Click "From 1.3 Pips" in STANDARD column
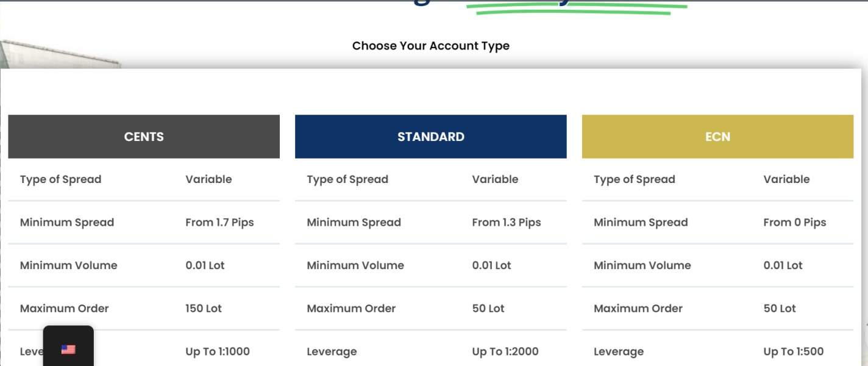868x366 pixels. pos(506,223)
